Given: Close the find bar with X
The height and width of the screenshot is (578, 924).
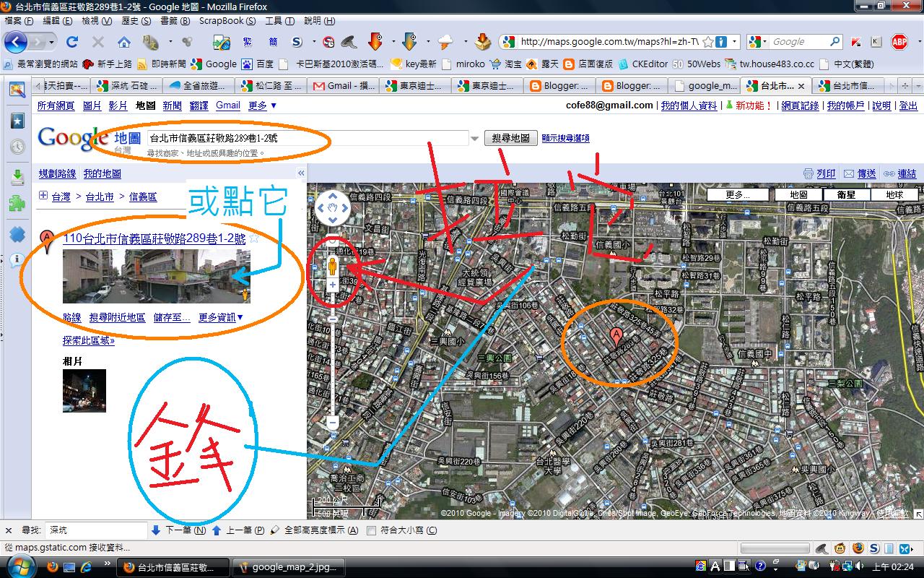Looking at the screenshot, I should tap(9, 530).
